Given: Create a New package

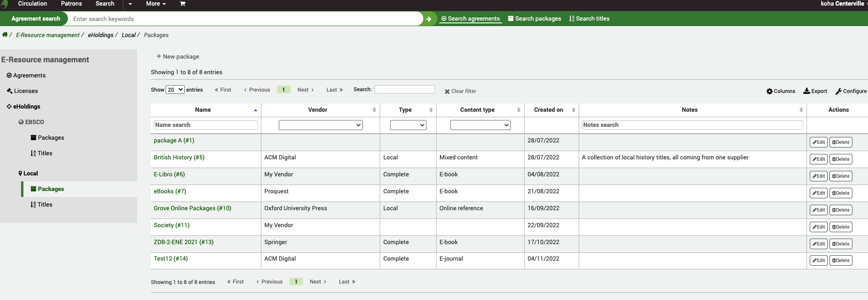Looking at the screenshot, I should pyautogui.click(x=177, y=57).
